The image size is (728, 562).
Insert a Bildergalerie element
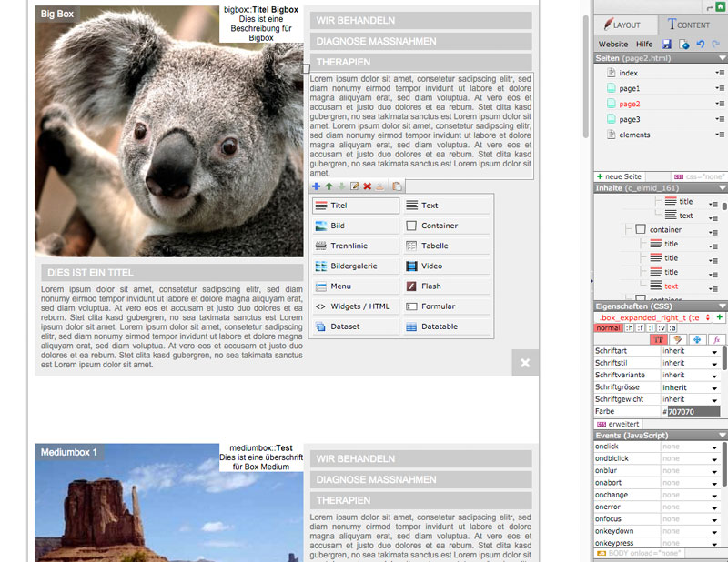pos(354,266)
